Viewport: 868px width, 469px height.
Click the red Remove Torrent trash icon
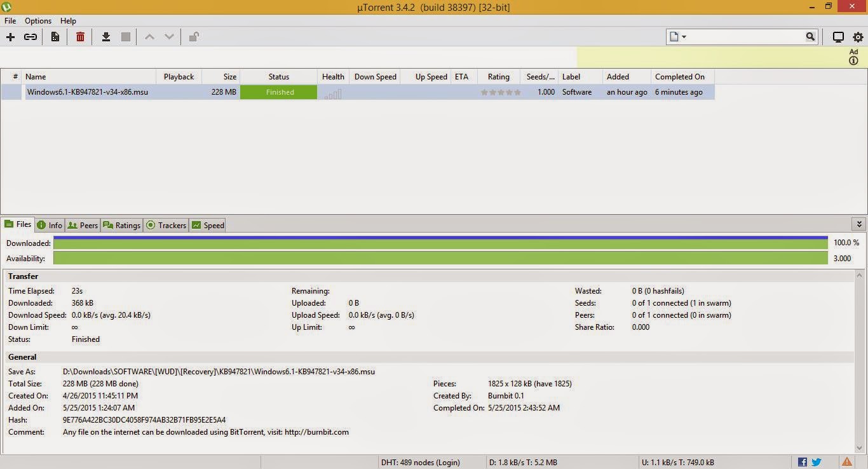(80, 37)
